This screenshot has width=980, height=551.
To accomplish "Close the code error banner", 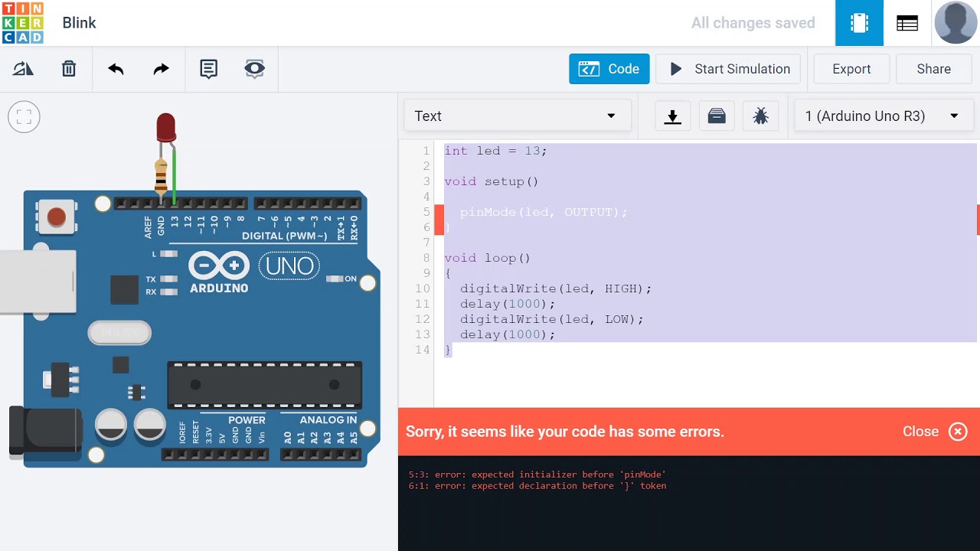I will pyautogui.click(x=935, y=432).
